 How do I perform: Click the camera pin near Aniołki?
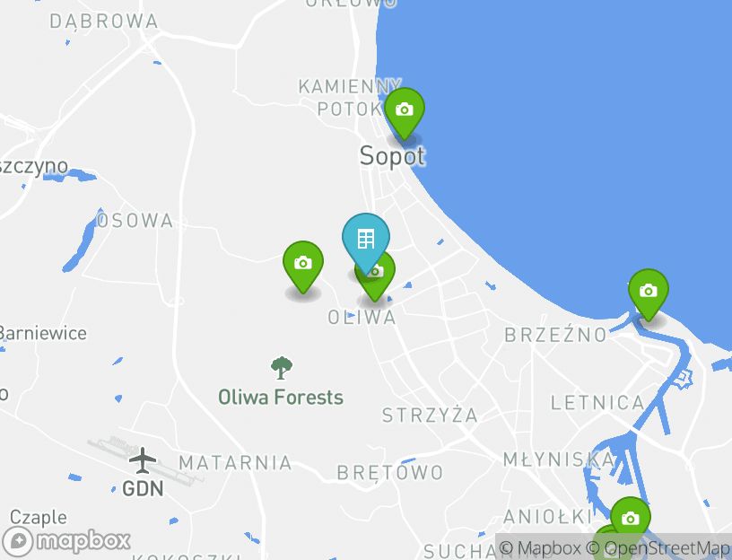[631, 520]
